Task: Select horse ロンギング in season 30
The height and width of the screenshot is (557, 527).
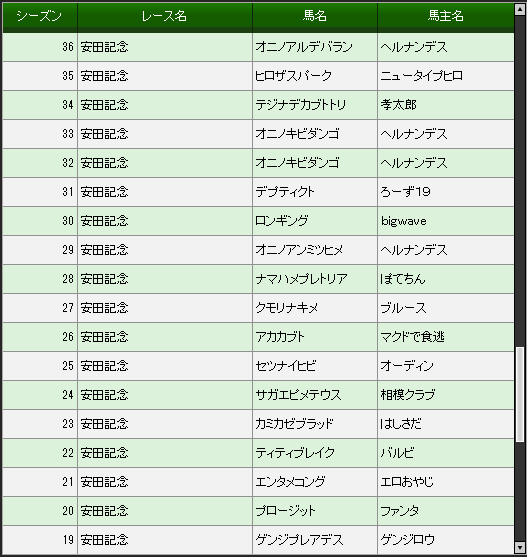Action: 282,221
